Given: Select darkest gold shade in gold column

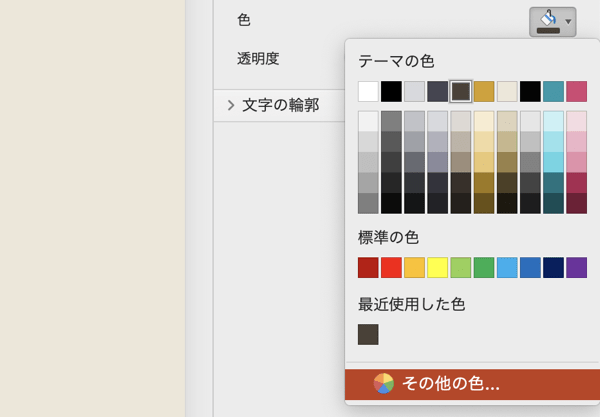Looking at the screenshot, I should (484, 203).
